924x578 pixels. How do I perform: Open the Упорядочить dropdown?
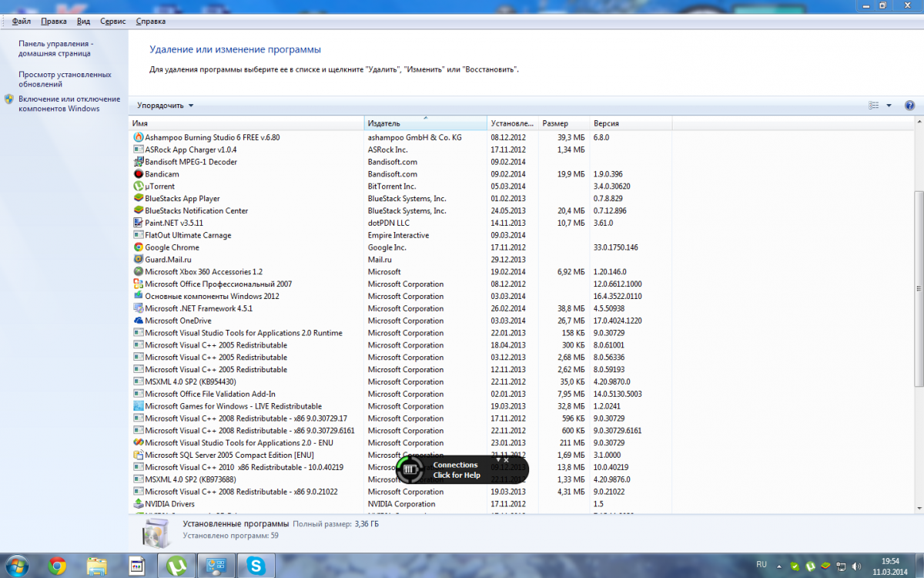click(x=166, y=106)
